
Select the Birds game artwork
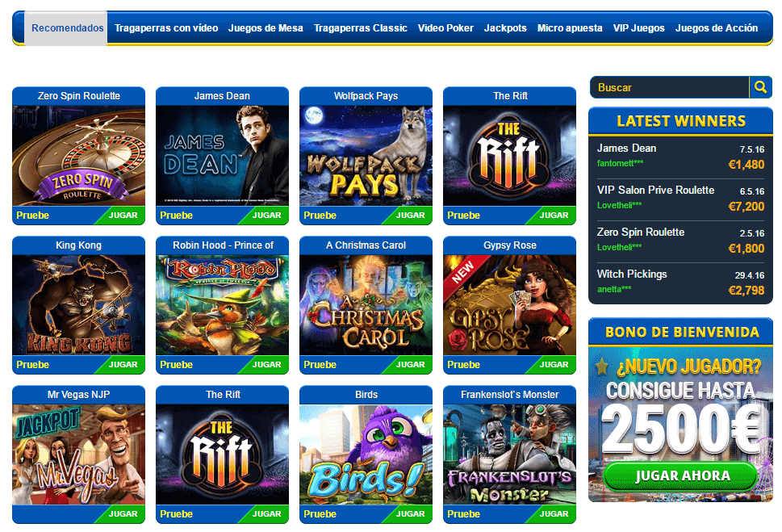click(x=366, y=455)
